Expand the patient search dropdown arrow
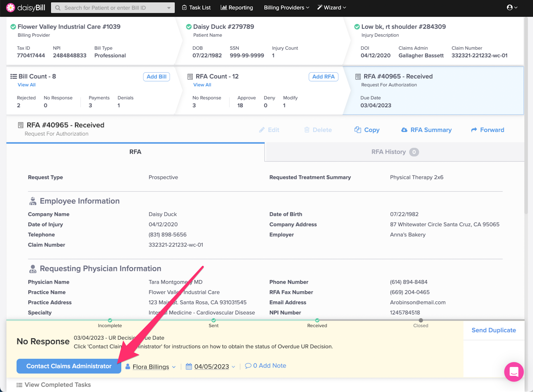This screenshot has height=392, width=533. point(169,8)
